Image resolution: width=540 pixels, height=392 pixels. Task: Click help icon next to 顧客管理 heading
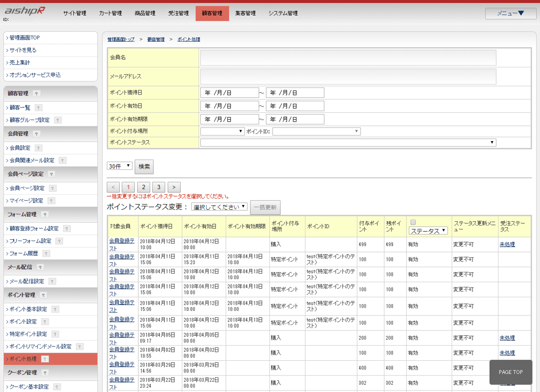[x=36, y=94]
